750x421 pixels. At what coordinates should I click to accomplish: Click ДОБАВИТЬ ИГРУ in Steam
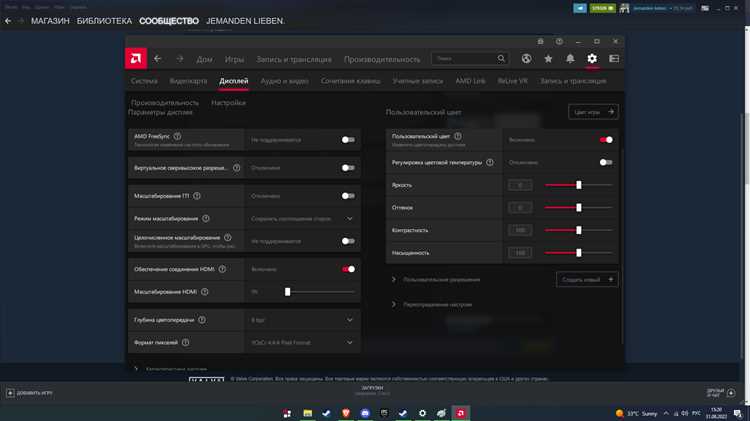29,393
